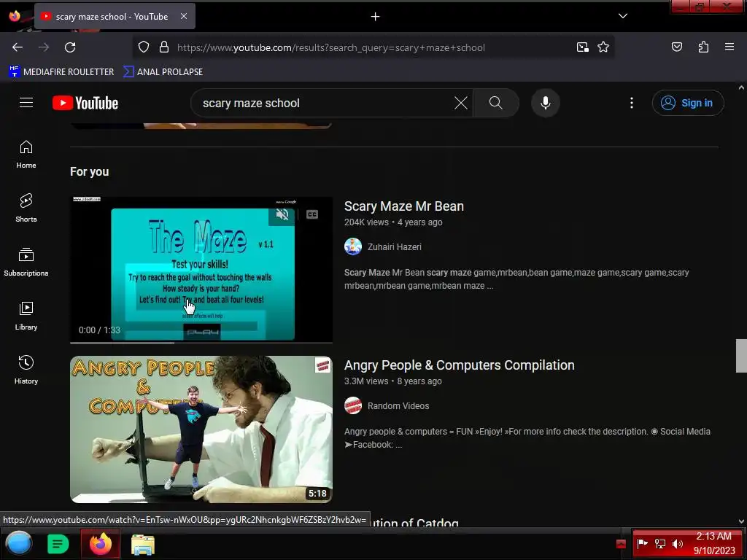747x560 pixels.
Task: Click the page vertical scrollbar thumb
Action: pos(741,356)
